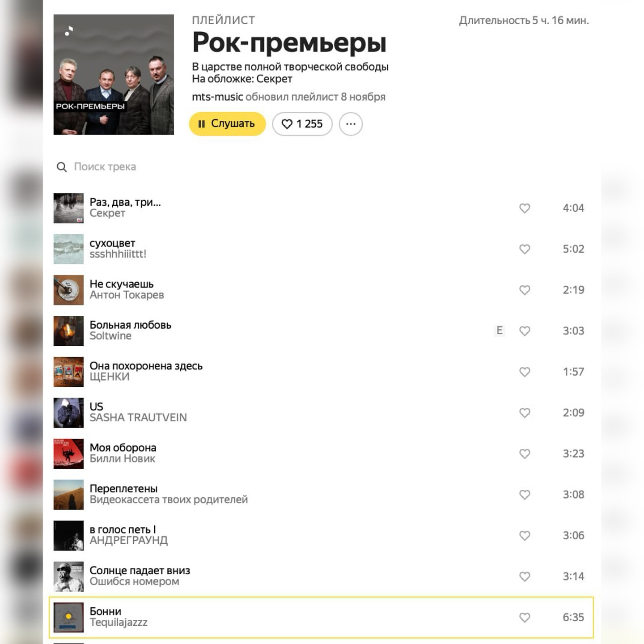644x644 pixels.
Task: Toggle like on US by SASHA TRAUTVEIN
Action: click(525, 413)
